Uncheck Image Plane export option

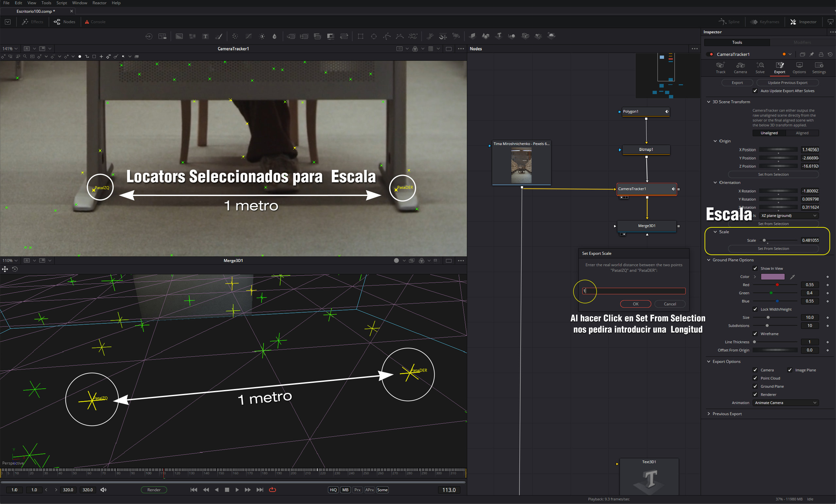tap(790, 370)
